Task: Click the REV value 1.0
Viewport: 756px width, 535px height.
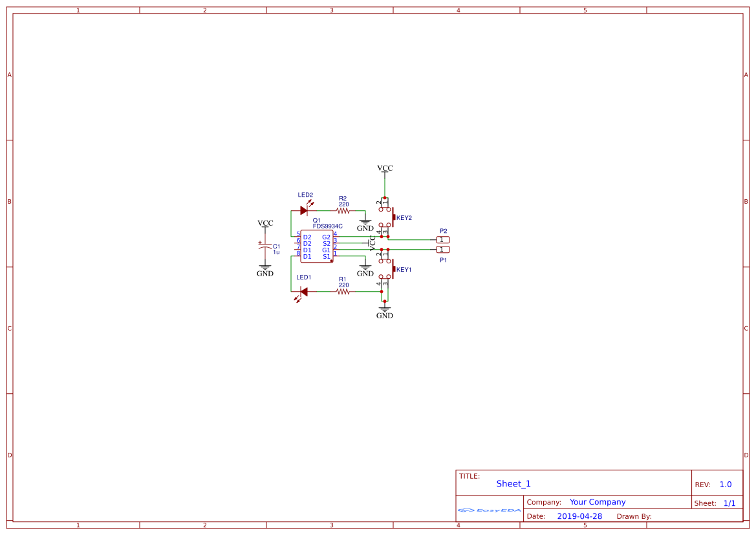Action: click(x=726, y=485)
